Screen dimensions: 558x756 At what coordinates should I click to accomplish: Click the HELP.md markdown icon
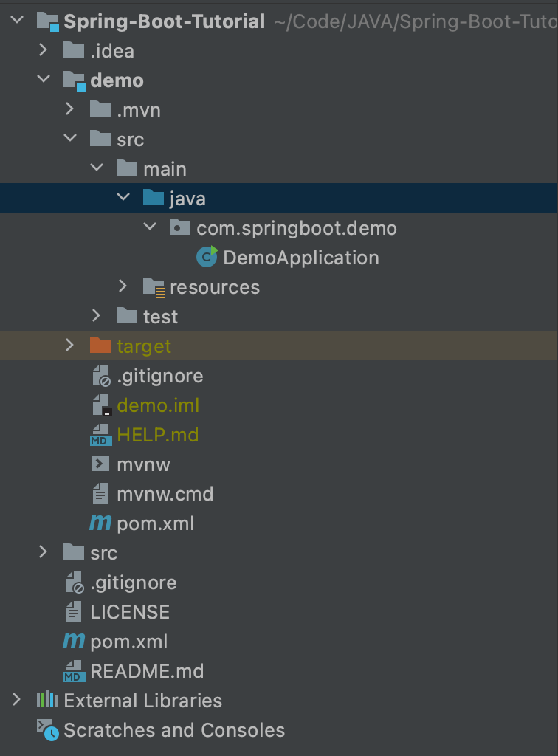(100, 435)
